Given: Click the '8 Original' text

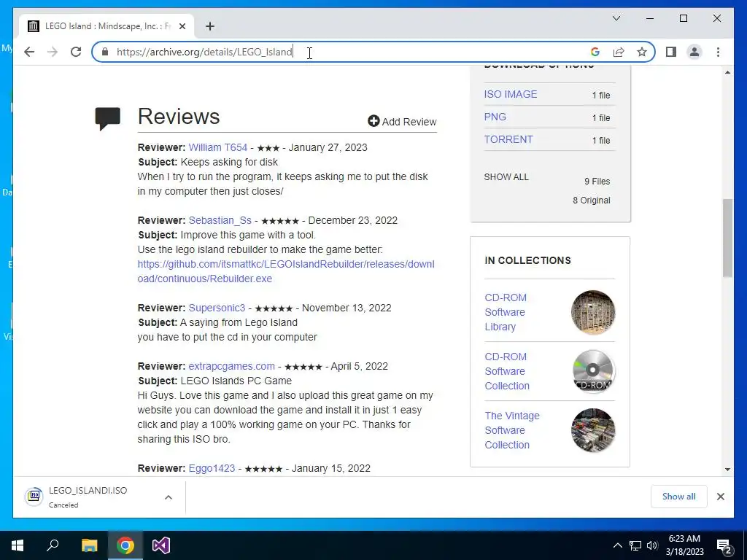Looking at the screenshot, I should pyautogui.click(x=591, y=201).
